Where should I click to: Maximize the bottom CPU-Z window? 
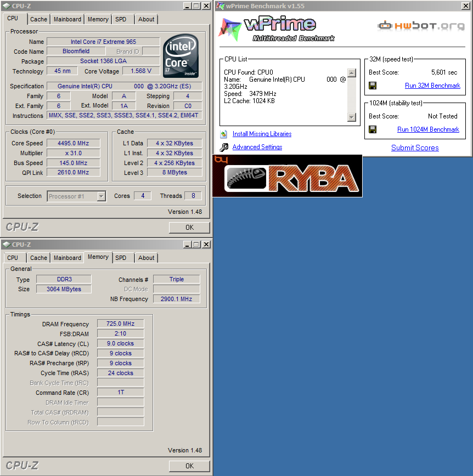point(196,245)
